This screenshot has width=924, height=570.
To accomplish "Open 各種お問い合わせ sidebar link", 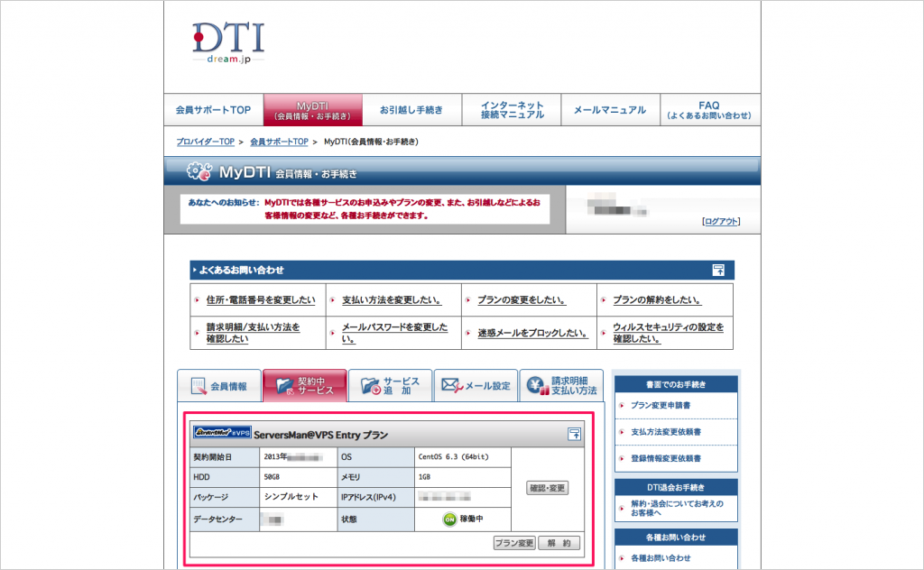I will click(661, 558).
